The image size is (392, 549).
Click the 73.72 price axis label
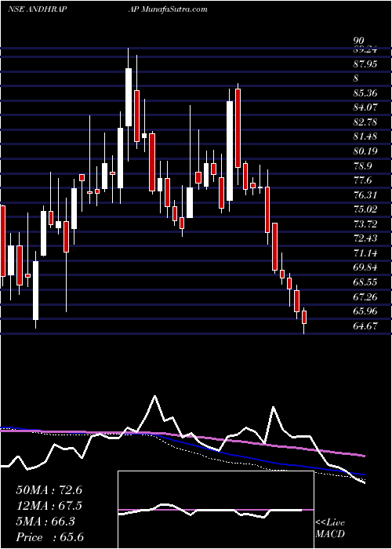365,224
